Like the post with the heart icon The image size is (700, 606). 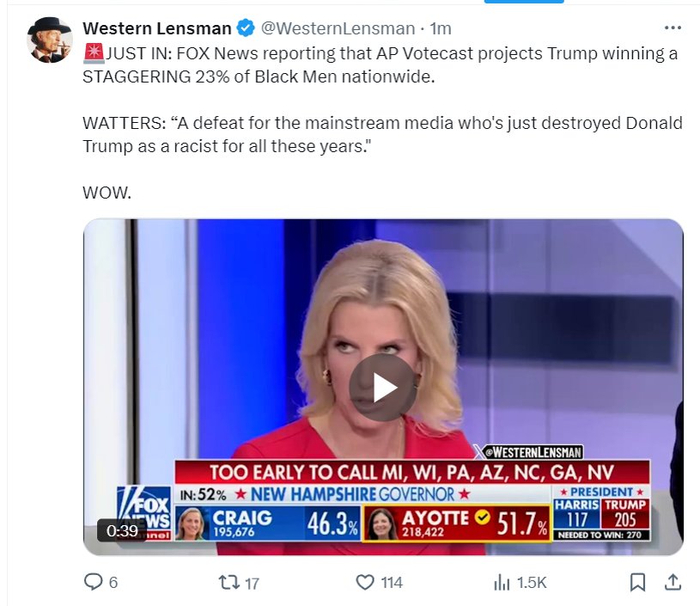(x=365, y=582)
